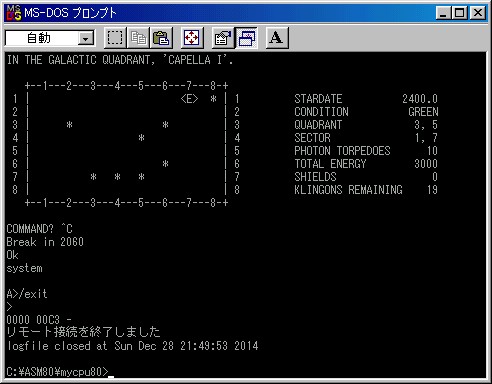This screenshot has height=384, width=492.
Task: Toggle the Background windows toolbar button
Action: pyautogui.click(x=246, y=38)
